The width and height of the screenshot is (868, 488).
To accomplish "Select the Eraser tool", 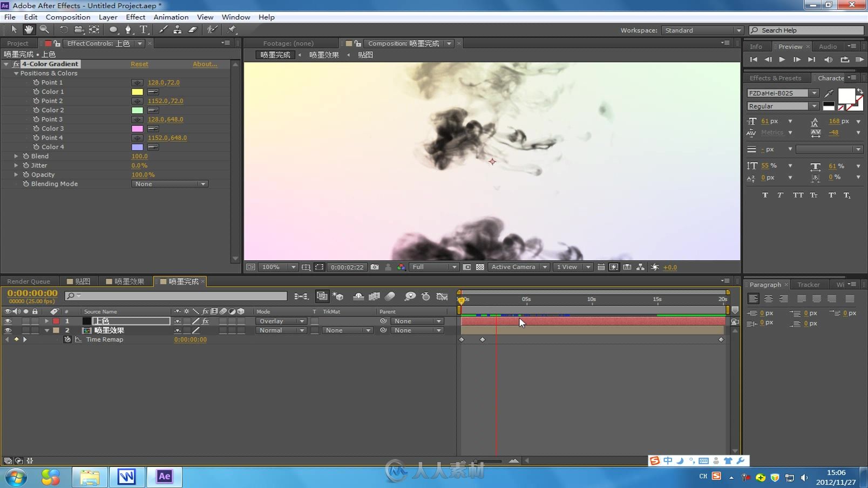I will [193, 30].
